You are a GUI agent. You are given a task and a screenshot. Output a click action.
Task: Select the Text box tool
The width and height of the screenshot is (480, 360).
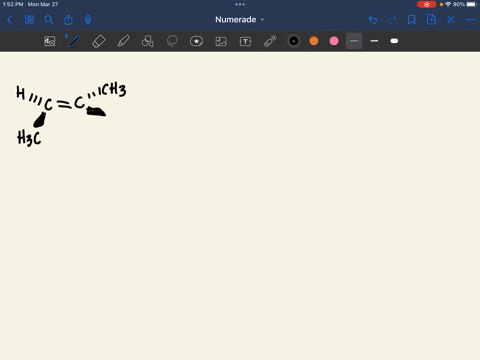(245, 41)
